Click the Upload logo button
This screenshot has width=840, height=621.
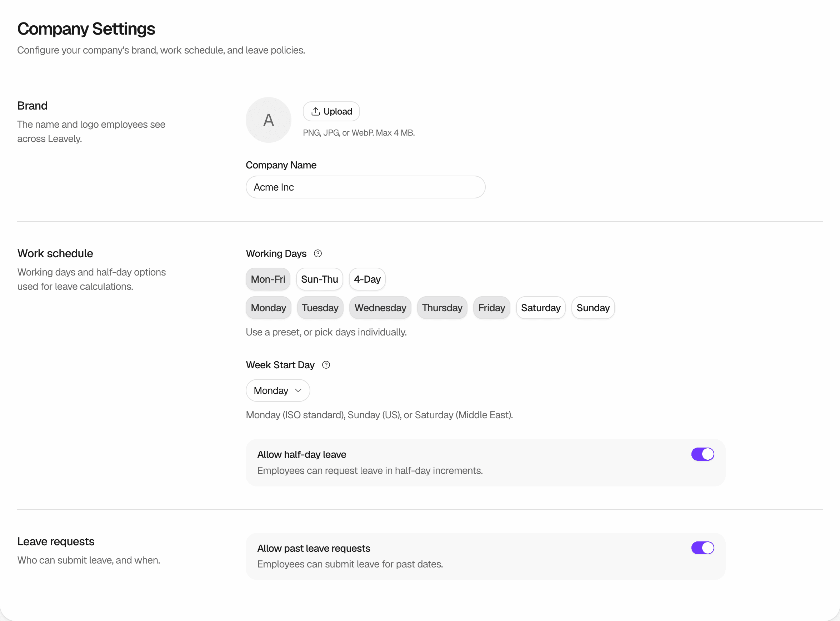[x=331, y=111]
